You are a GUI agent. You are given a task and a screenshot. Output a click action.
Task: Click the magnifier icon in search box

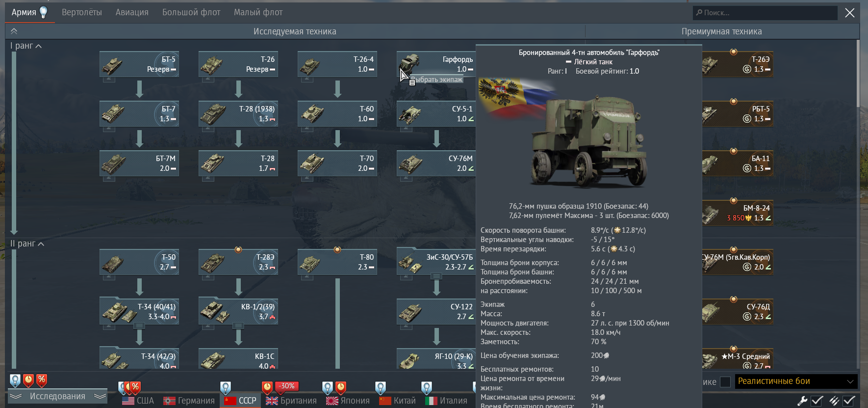[699, 13]
